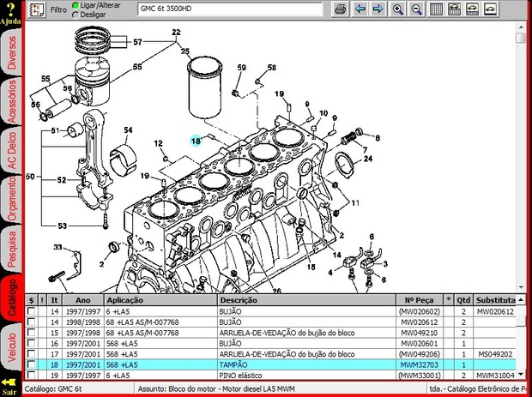Show half image half table layout
532x397 pixels.
tap(454, 9)
